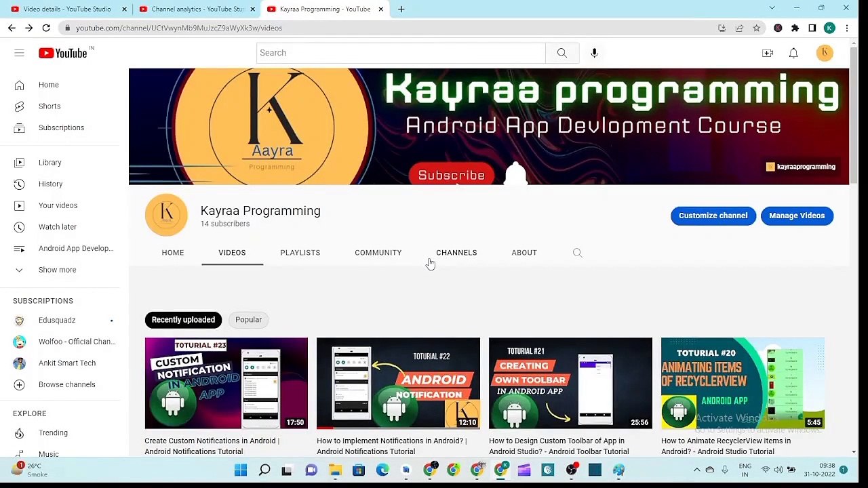Viewport: 868px width, 488px height.
Task: Select the Popular filter chip
Action: pyautogui.click(x=248, y=320)
